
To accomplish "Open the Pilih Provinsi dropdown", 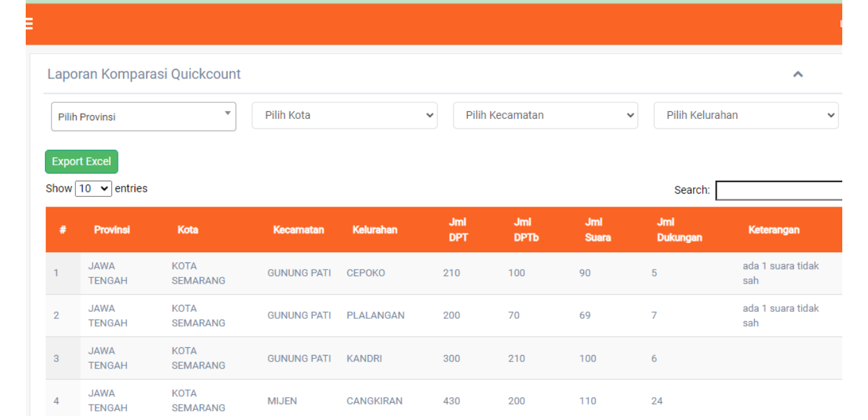I will point(143,116).
